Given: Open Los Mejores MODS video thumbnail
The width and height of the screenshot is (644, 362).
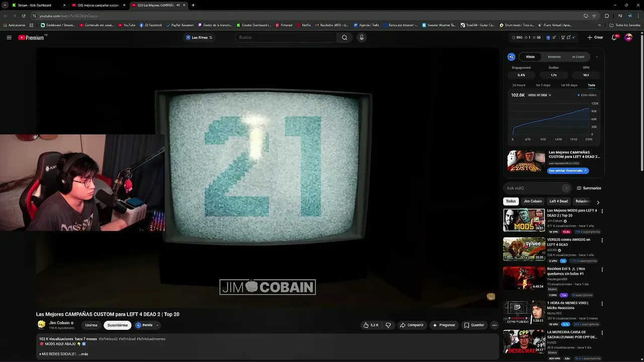Looking at the screenshot, I should (524, 220).
